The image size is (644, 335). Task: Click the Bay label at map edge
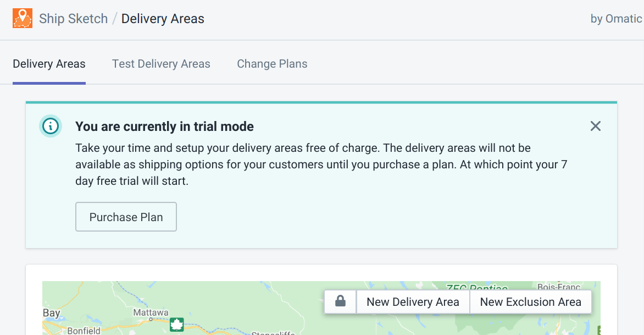(x=51, y=313)
